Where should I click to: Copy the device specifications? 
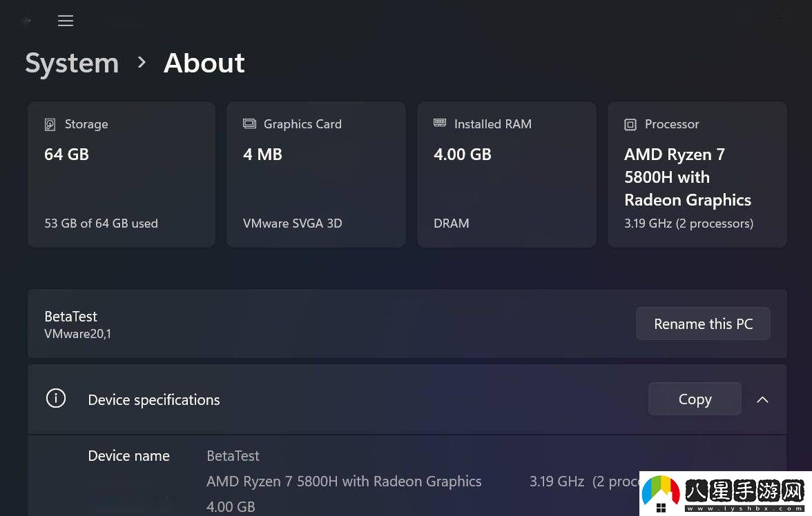coord(695,399)
